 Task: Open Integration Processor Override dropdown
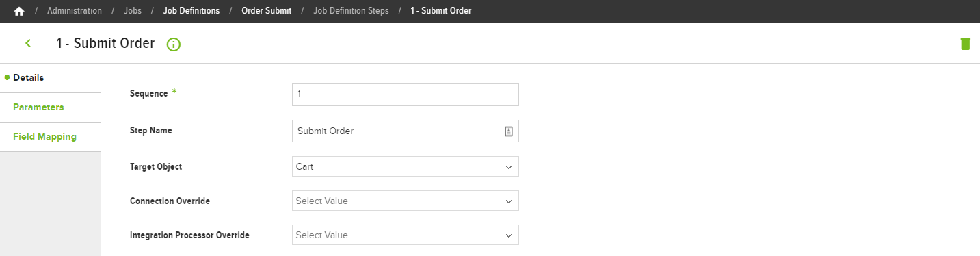pyautogui.click(x=405, y=235)
